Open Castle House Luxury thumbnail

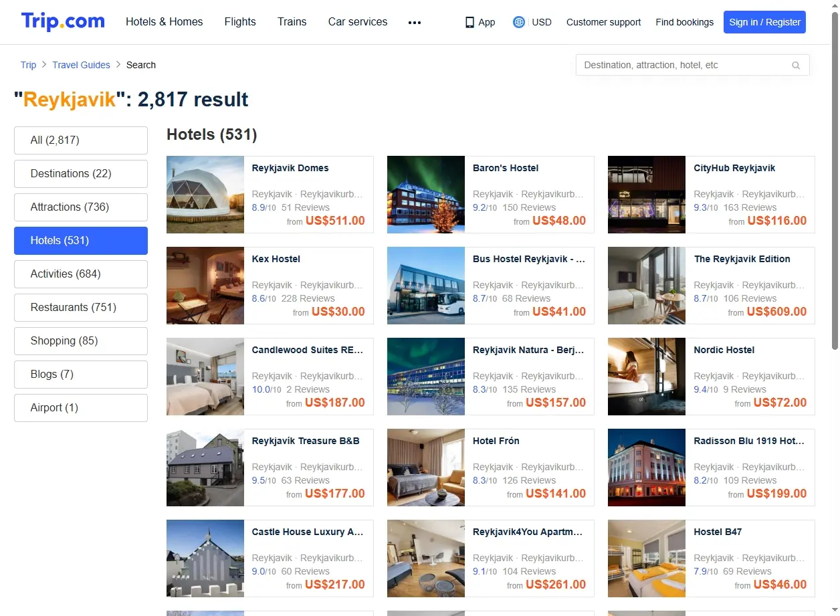[x=205, y=558]
